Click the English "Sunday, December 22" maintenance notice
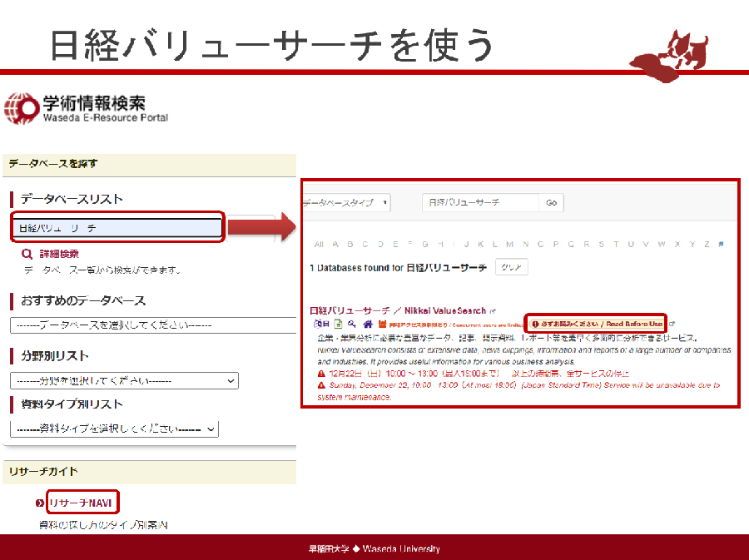The height and width of the screenshot is (560, 749). coord(518,391)
